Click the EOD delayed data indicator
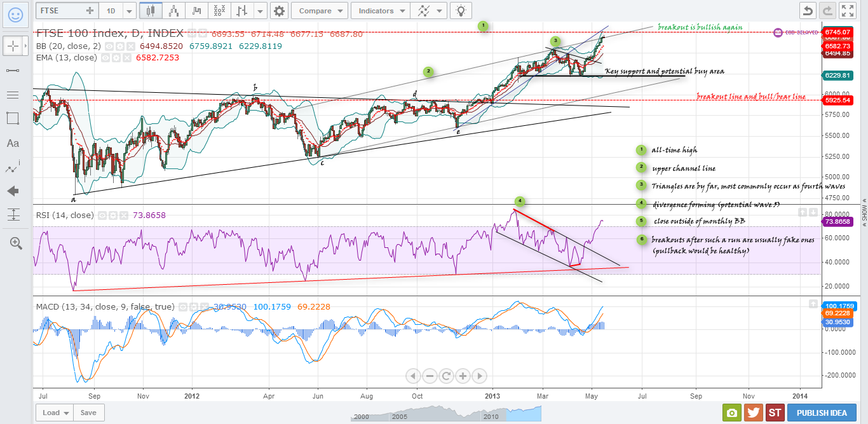This screenshot has width=868, height=424. 795,32
